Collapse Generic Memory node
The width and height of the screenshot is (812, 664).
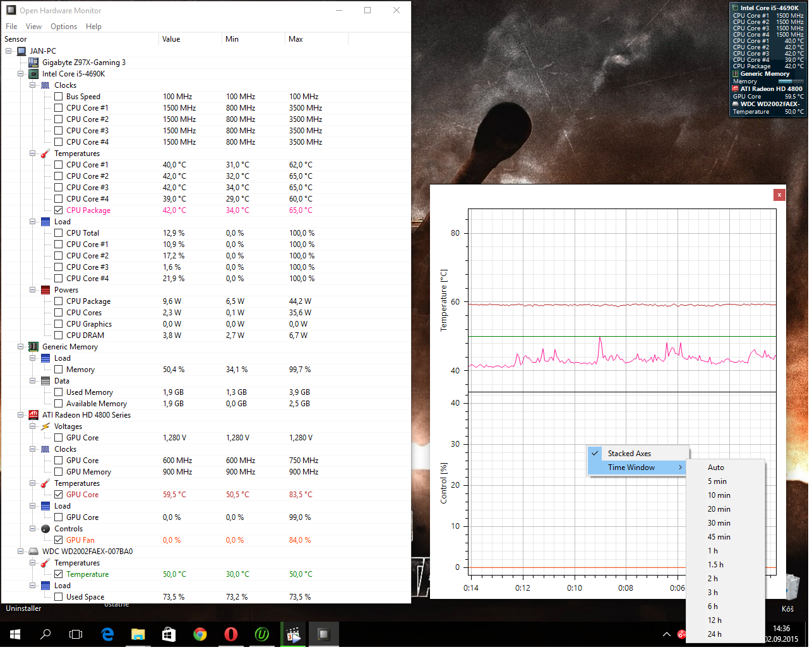point(21,347)
